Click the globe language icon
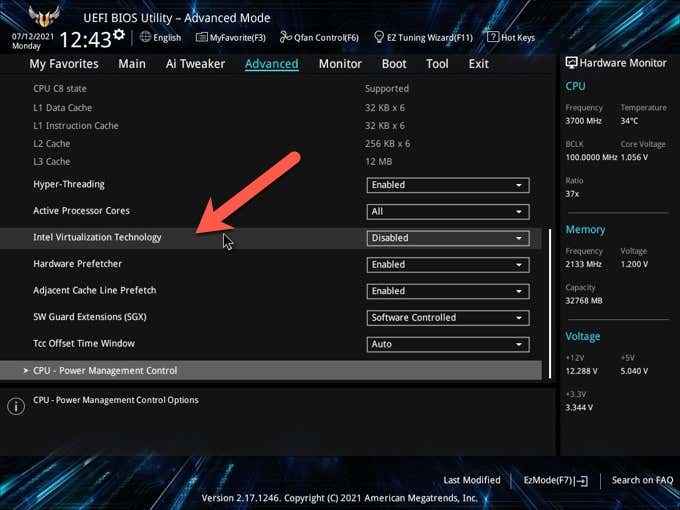 145,37
